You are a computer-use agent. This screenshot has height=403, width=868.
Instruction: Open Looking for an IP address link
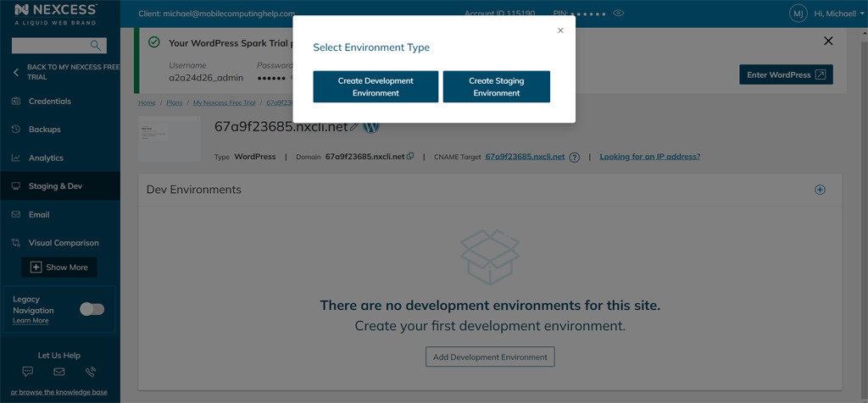point(650,157)
